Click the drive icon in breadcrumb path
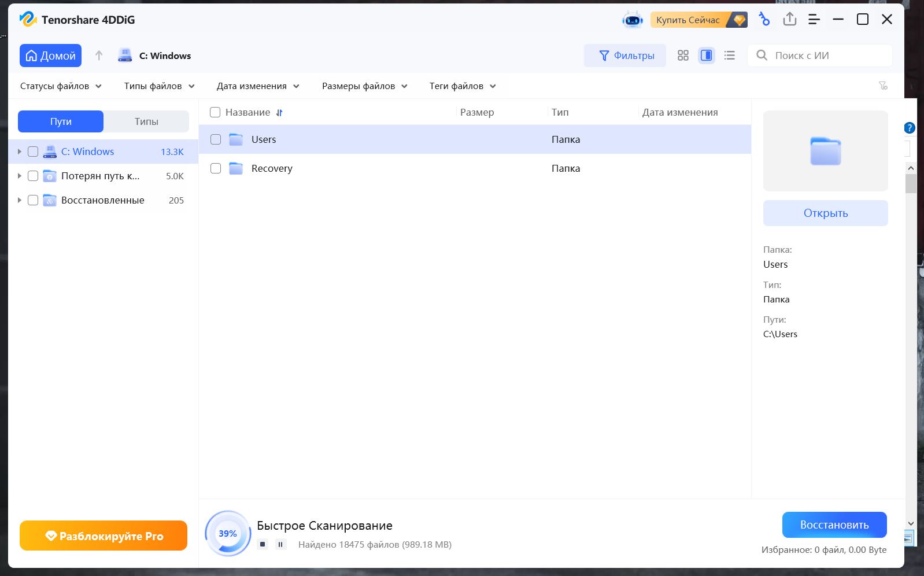Image resolution: width=924 pixels, height=576 pixels. [x=125, y=56]
